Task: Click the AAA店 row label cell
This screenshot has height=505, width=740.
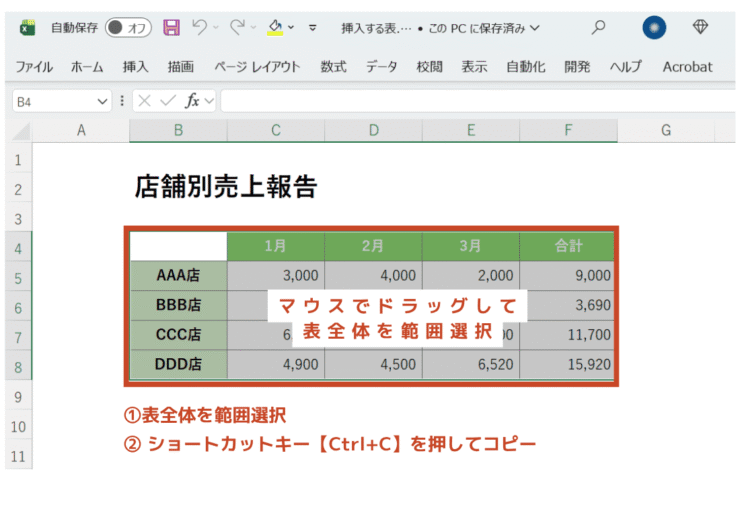Action: point(178,275)
